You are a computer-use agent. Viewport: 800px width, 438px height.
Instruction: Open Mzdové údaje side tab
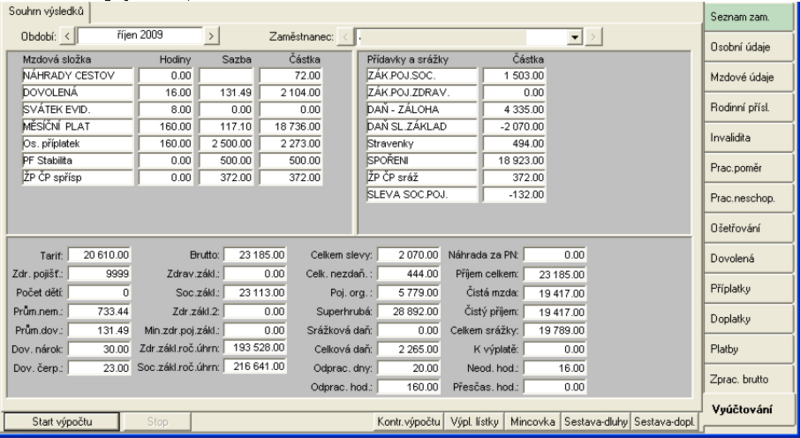[x=749, y=78]
